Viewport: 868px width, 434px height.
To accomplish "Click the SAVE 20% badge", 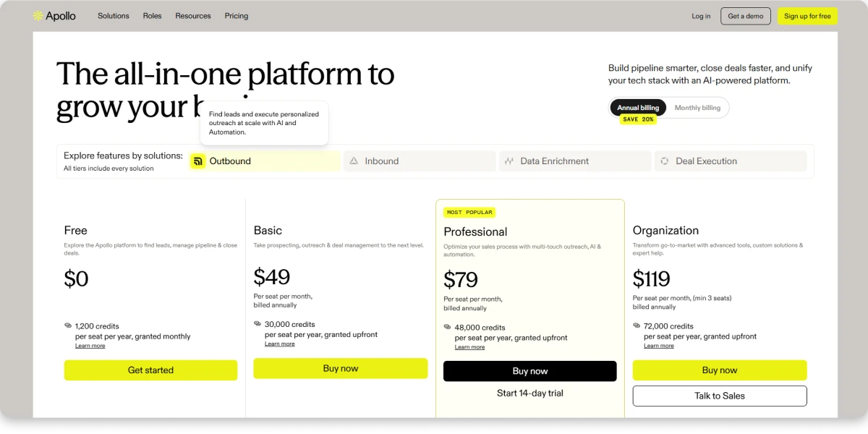I will pos(638,119).
